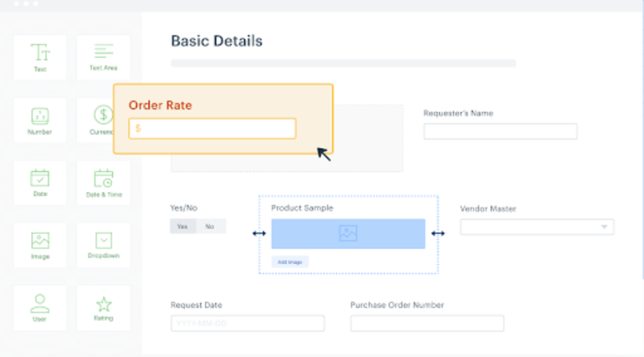
Task: Click the Vendor Master label
Action: point(488,209)
